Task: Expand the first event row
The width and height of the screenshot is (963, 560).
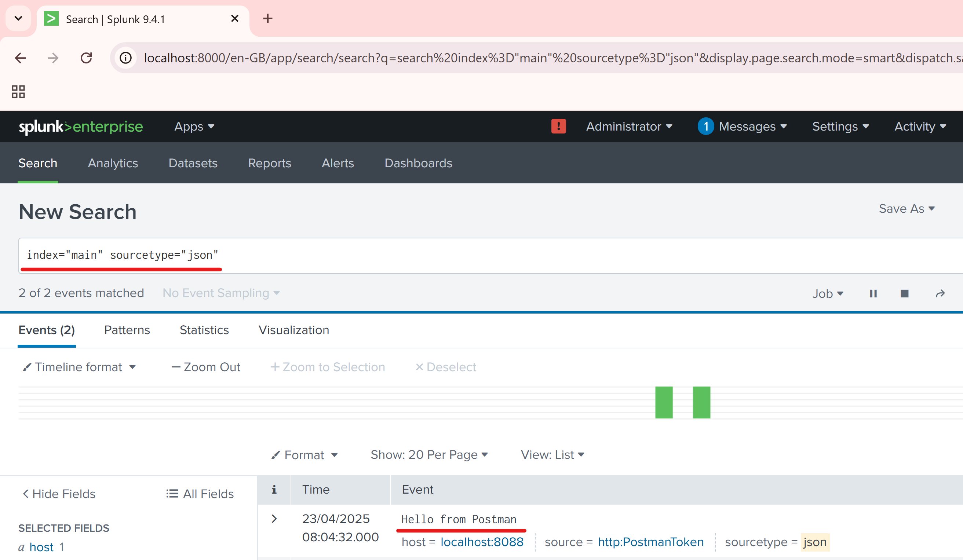Action: (274, 519)
